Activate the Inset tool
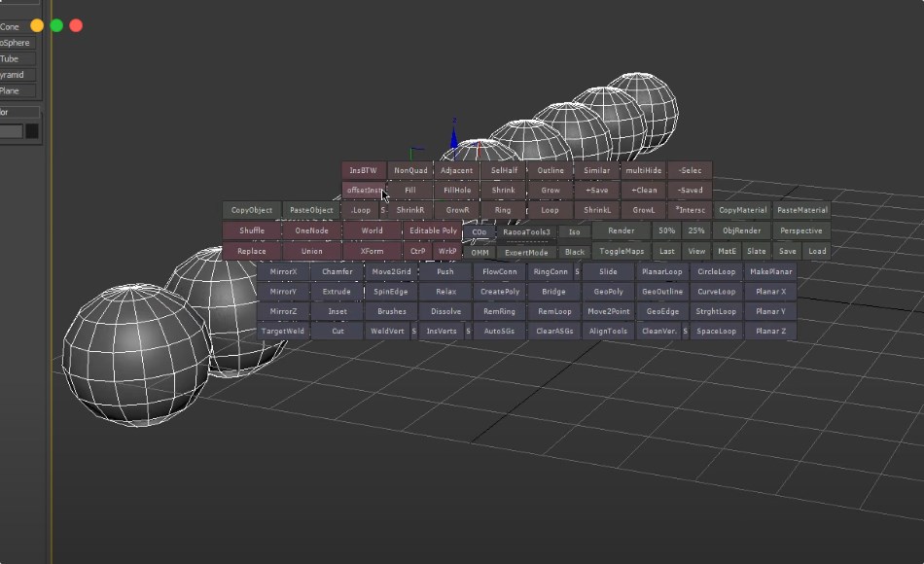Image resolution: width=924 pixels, height=564 pixels. pos(337,311)
